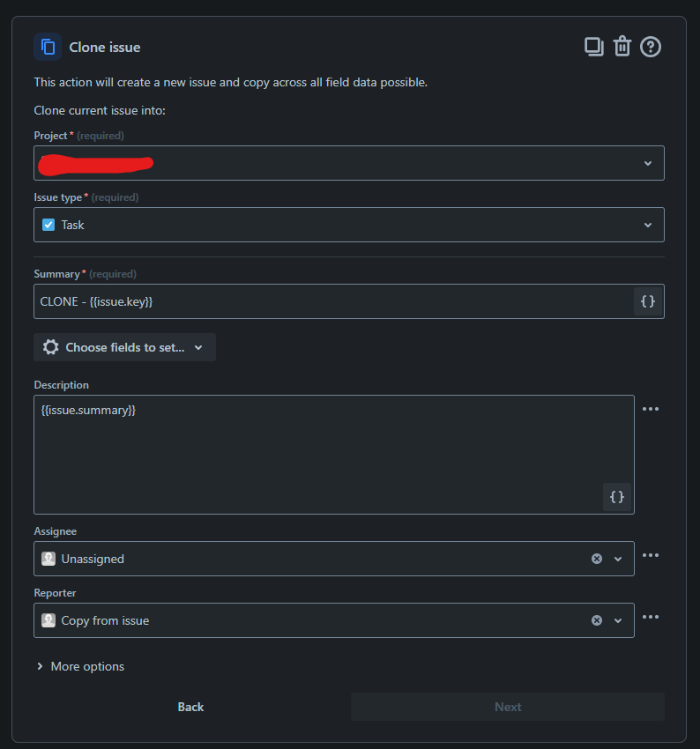Clear the Copy from issue reporter

597,619
